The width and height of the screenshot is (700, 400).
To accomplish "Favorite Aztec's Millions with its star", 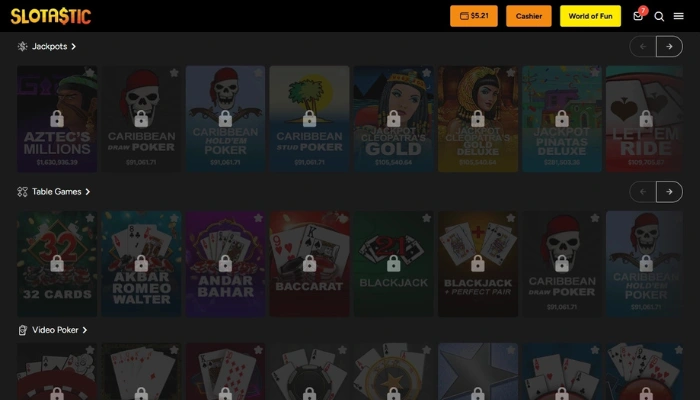I will click(90, 72).
